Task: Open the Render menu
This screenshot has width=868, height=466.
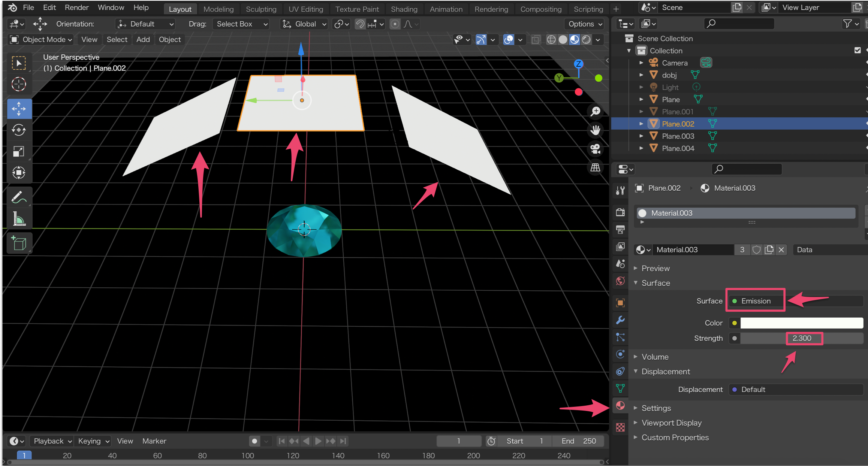Action: 76,7
